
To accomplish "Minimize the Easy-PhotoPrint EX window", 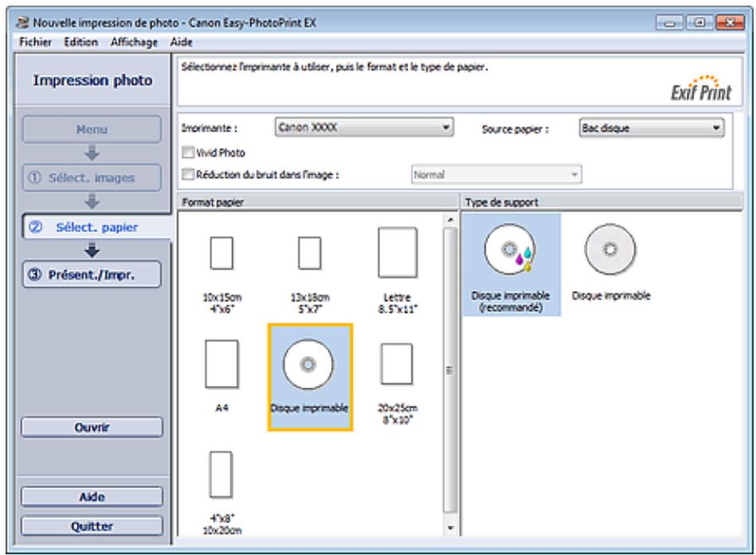I will coord(670,22).
